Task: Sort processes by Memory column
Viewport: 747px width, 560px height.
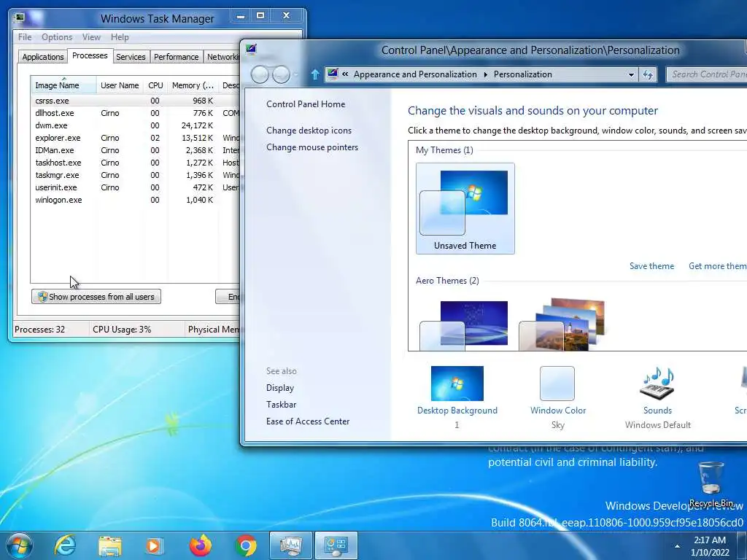Action: pyautogui.click(x=193, y=85)
